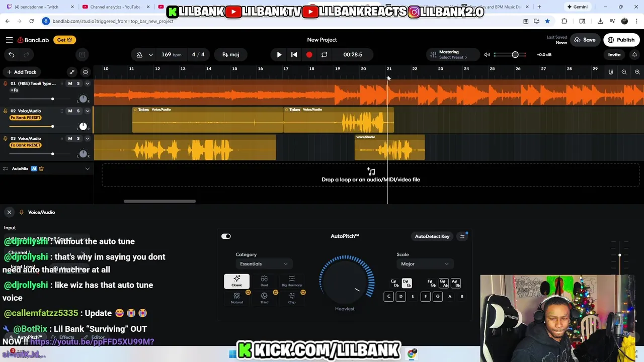Screen dimensions: 644x362
Task: Select the Natural AutoPitch effect
Action: 236,298
